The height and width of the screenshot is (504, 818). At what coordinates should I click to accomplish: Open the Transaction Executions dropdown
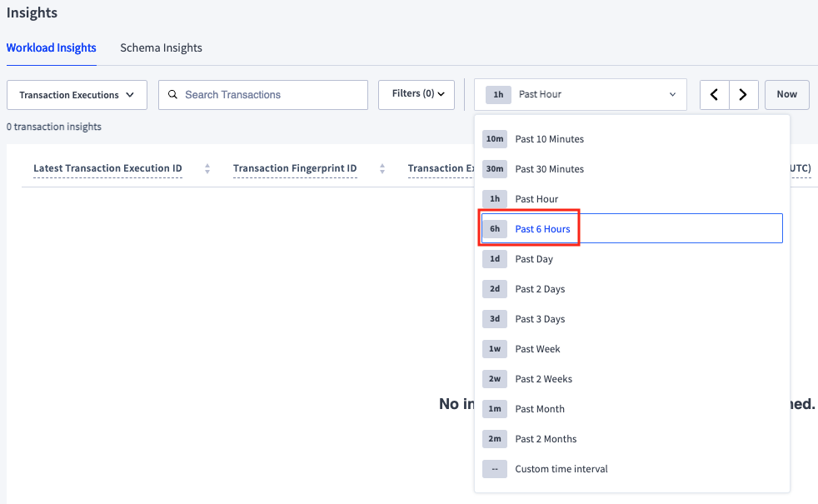pyautogui.click(x=77, y=95)
